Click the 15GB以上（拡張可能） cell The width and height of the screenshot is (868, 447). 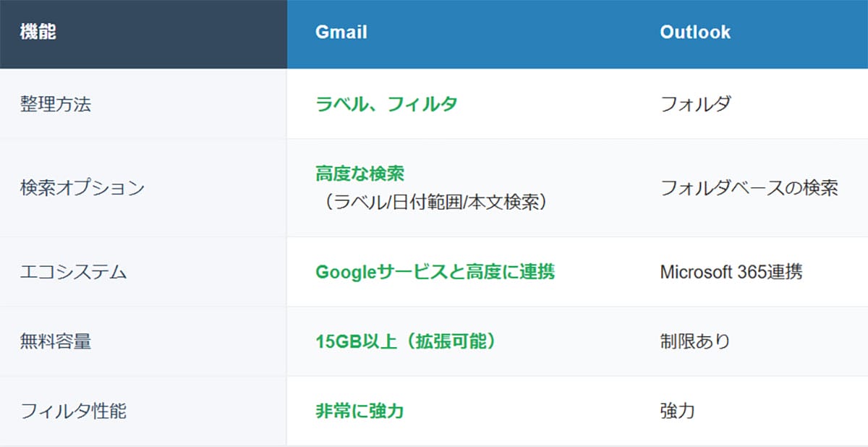point(407,341)
